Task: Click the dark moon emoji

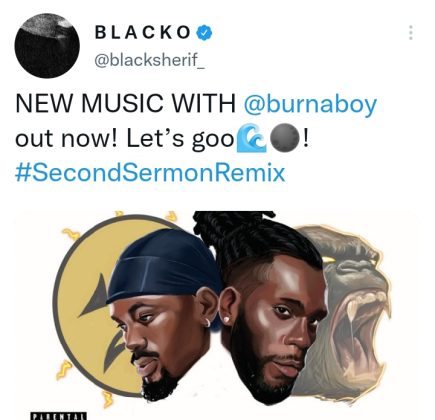Action: [x=284, y=138]
